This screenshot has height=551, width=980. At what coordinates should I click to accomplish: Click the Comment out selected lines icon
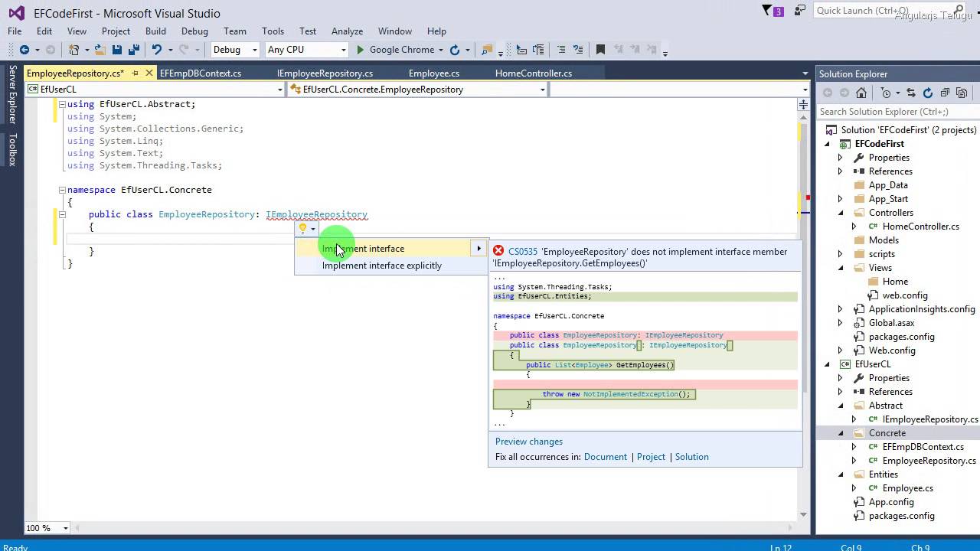(x=561, y=50)
